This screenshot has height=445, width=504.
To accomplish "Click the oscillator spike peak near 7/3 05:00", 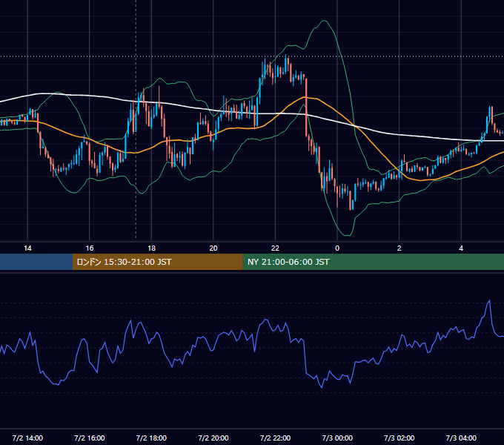I will click(x=489, y=300).
